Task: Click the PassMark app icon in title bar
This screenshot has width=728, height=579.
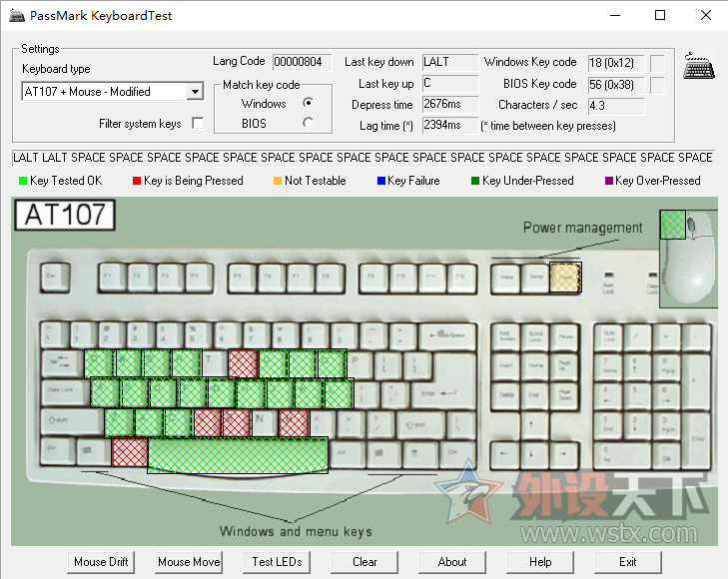Action: [x=17, y=15]
